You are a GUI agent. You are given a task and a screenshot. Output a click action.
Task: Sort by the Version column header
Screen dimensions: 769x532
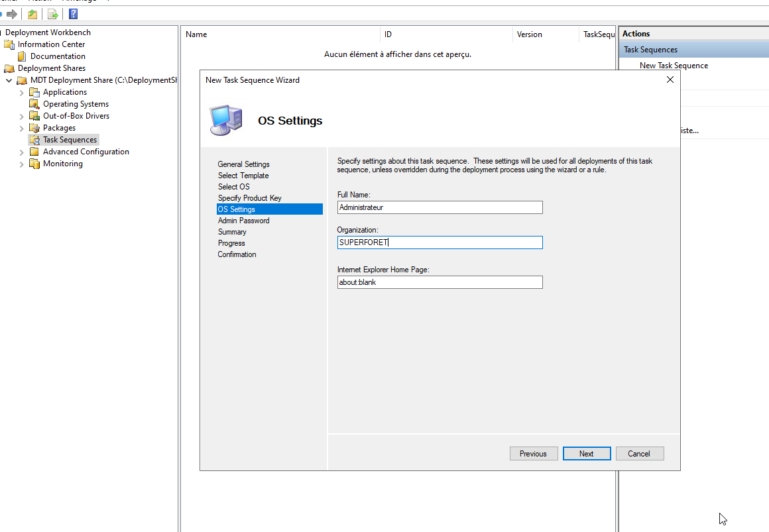[546, 34]
